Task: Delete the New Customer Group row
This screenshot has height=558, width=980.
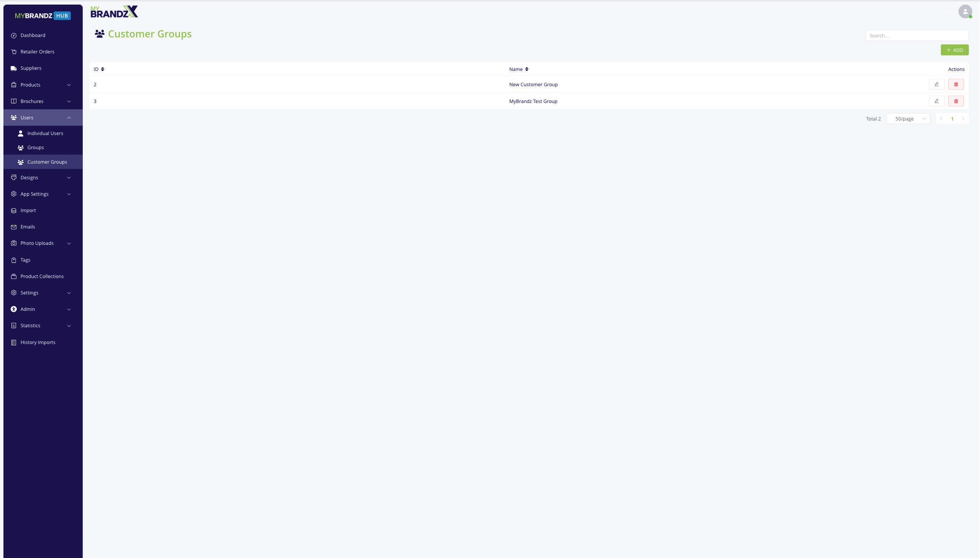Action: click(956, 84)
